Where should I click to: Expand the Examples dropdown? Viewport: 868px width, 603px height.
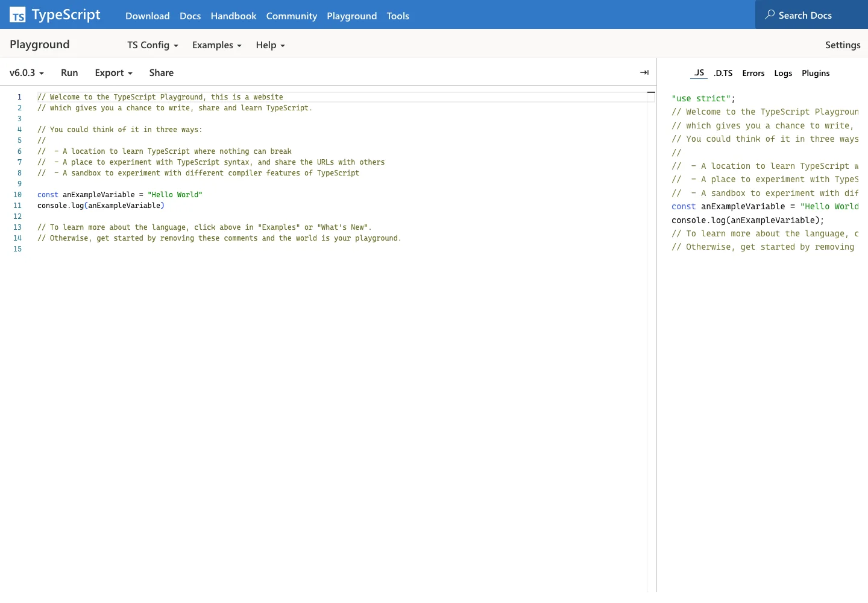click(217, 45)
